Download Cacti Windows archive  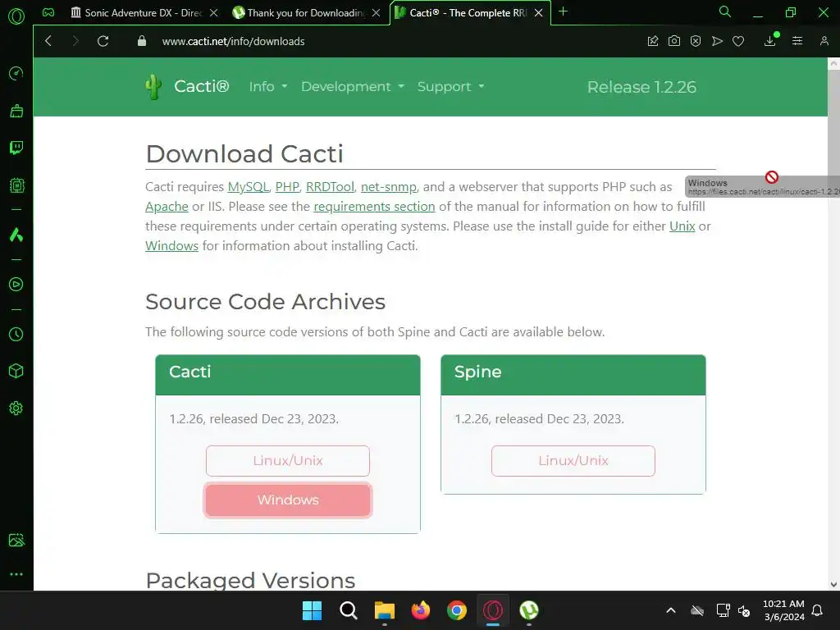pyautogui.click(x=288, y=500)
